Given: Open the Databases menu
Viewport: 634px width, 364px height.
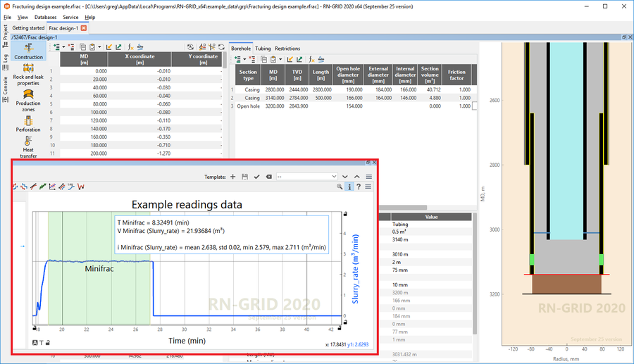Looking at the screenshot, I should [x=45, y=17].
